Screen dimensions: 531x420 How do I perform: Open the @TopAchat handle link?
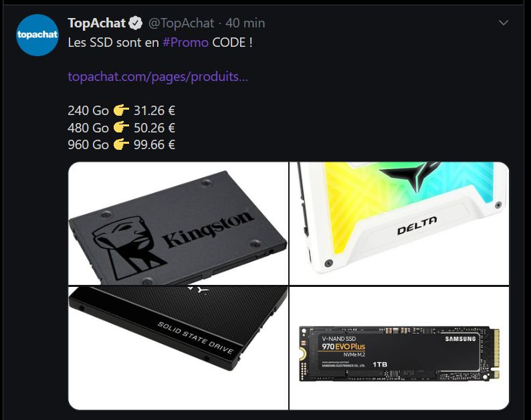coord(181,23)
